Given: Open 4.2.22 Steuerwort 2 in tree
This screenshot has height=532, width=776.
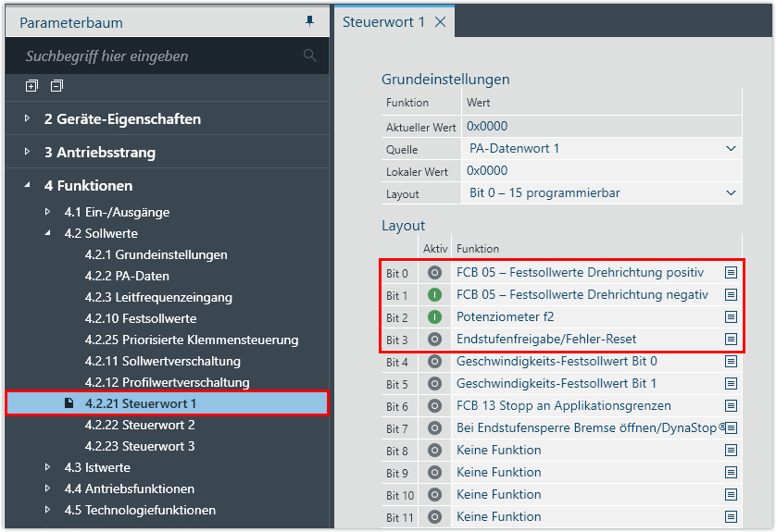Looking at the screenshot, I should 139,425.
